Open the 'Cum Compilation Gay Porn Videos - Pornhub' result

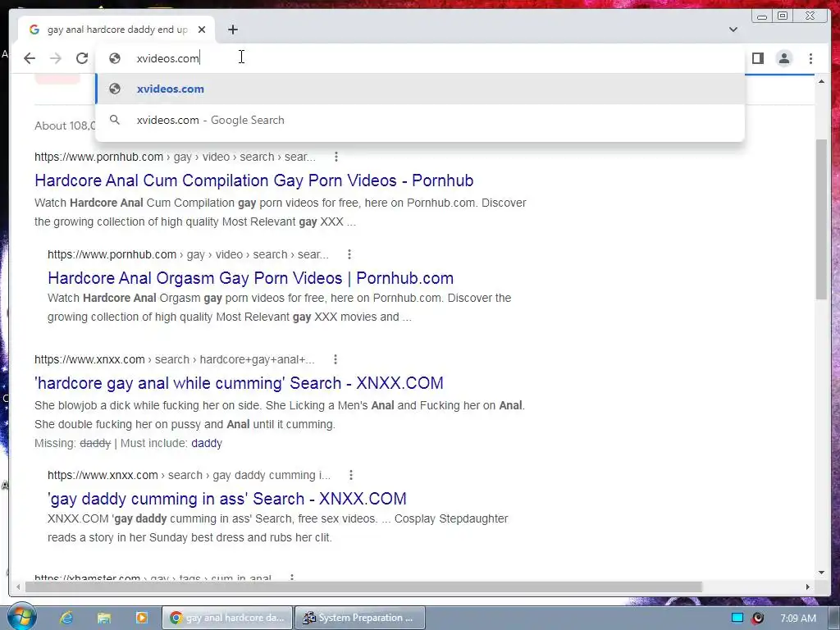[254, 180]
